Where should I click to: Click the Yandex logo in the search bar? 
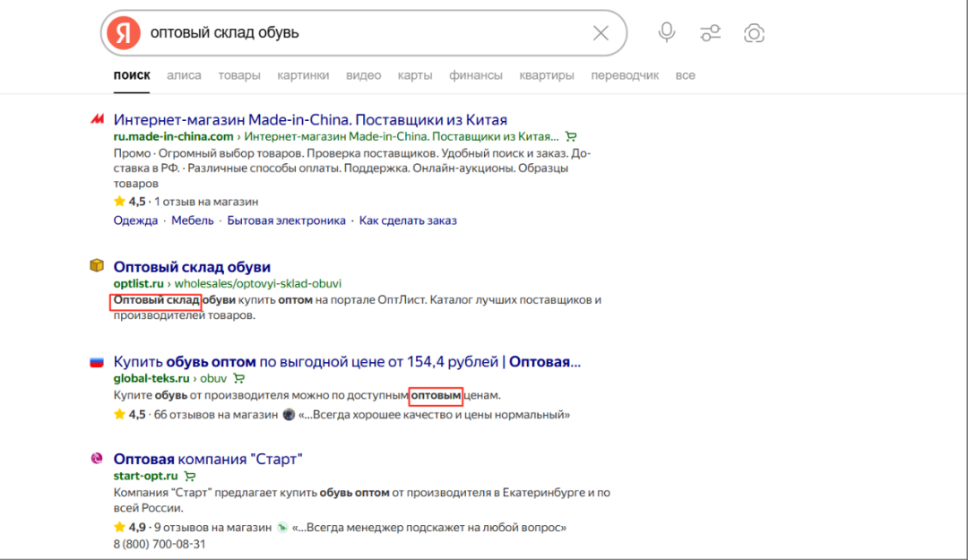pos(124,33)
